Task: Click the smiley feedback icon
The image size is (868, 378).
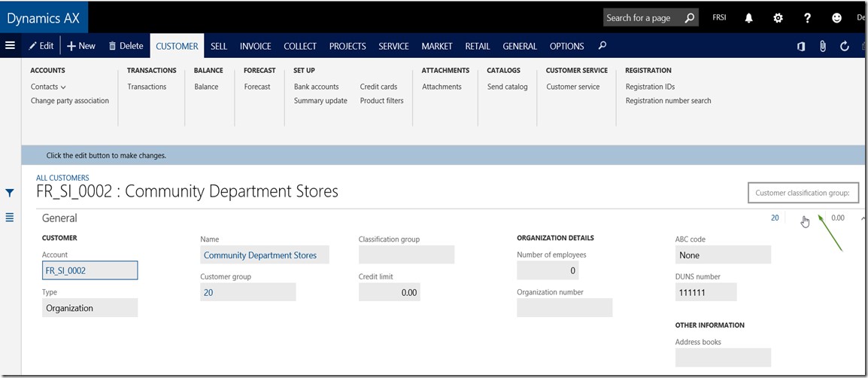Action: click(x=836, y=18)
